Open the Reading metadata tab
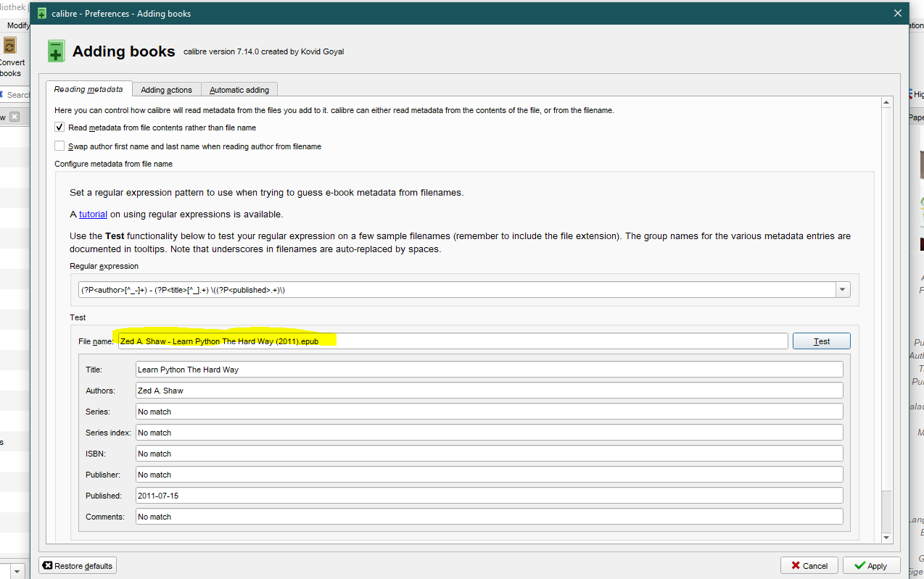This screenshot has width=924, height=579. coord(88,89)
